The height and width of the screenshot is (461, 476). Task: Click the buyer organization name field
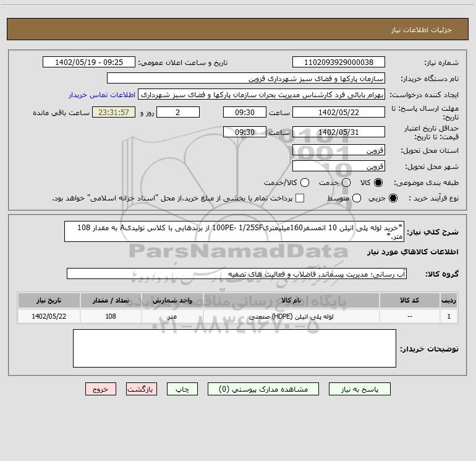click(246, 79)
